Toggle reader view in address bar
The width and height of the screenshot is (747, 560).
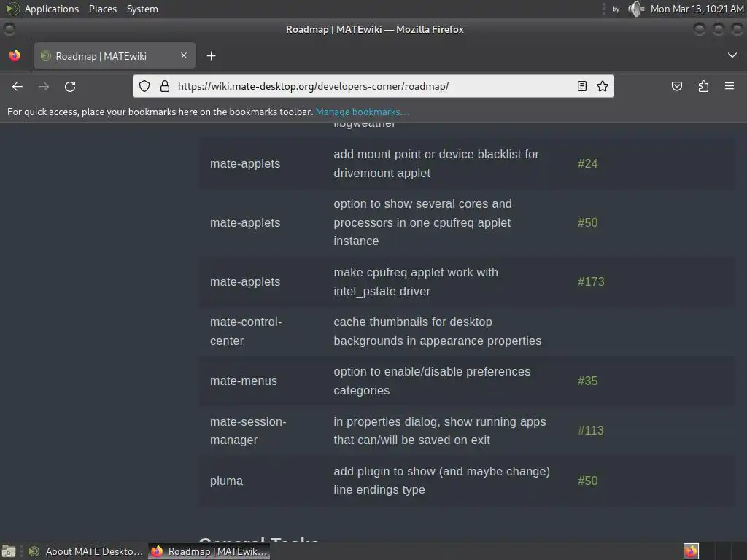tap(581, 86)
